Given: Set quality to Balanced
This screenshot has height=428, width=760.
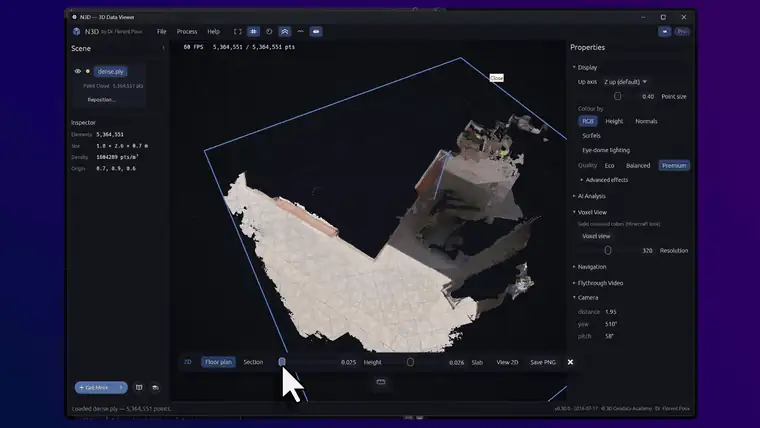Looking at the screenshot, I should [x=638, y=165].
